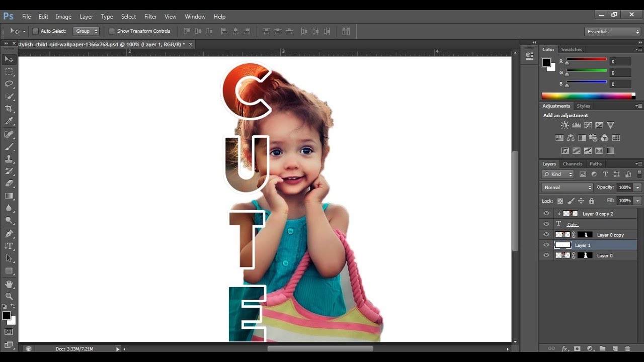Delete layer with trash icon
The width and height of the screenshot is (644, 362).
click(x=627, y=348)
